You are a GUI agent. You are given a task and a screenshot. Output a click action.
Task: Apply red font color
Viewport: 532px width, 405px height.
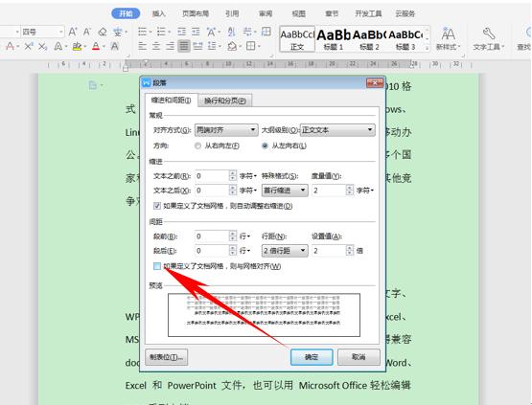pyautogui.click(x=96, y=46)
